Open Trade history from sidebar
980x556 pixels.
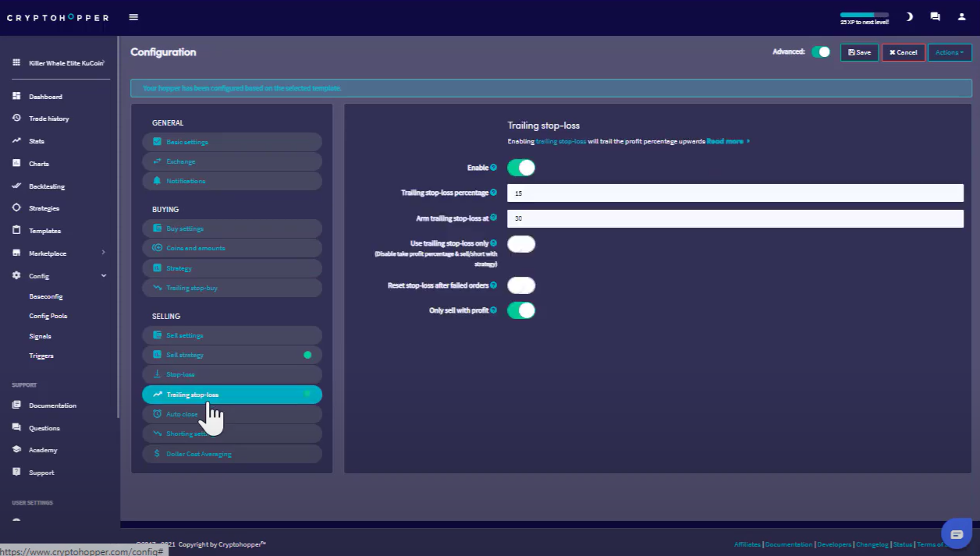pyautogui.click(x=48, y=119)
